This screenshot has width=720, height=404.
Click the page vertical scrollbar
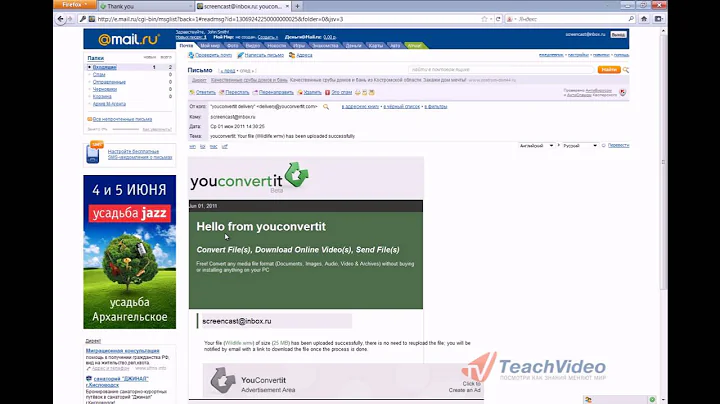(x=663, y=217)
